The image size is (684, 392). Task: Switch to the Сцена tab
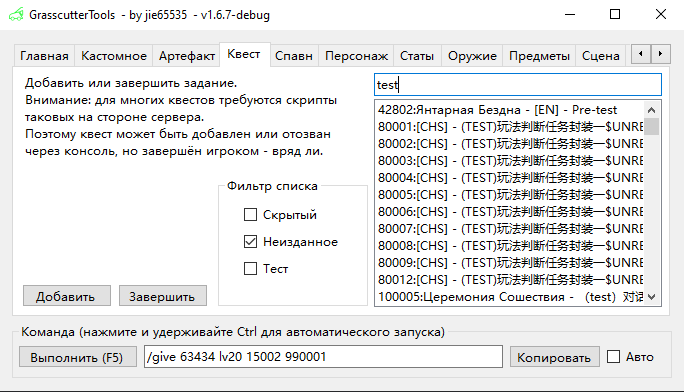601,56
